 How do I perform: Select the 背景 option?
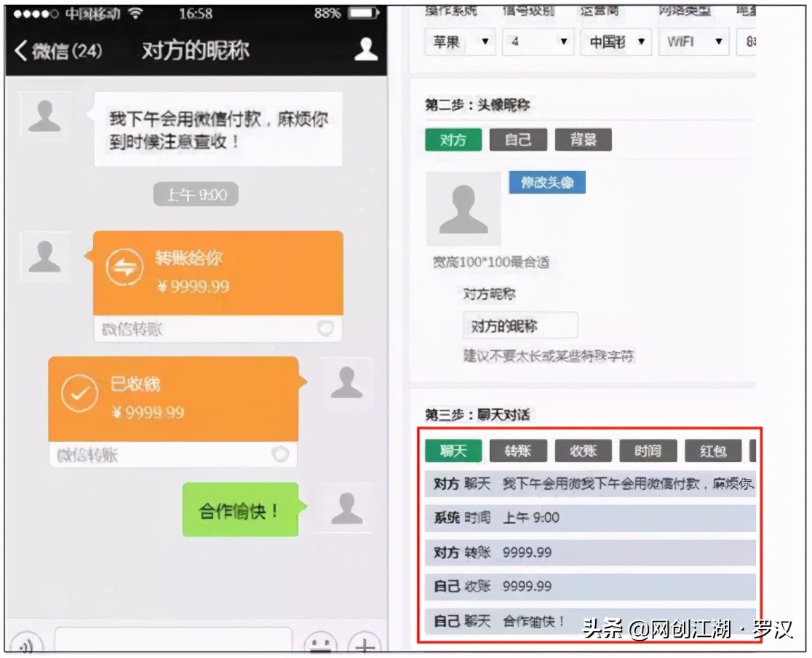[x=583, y=140]
